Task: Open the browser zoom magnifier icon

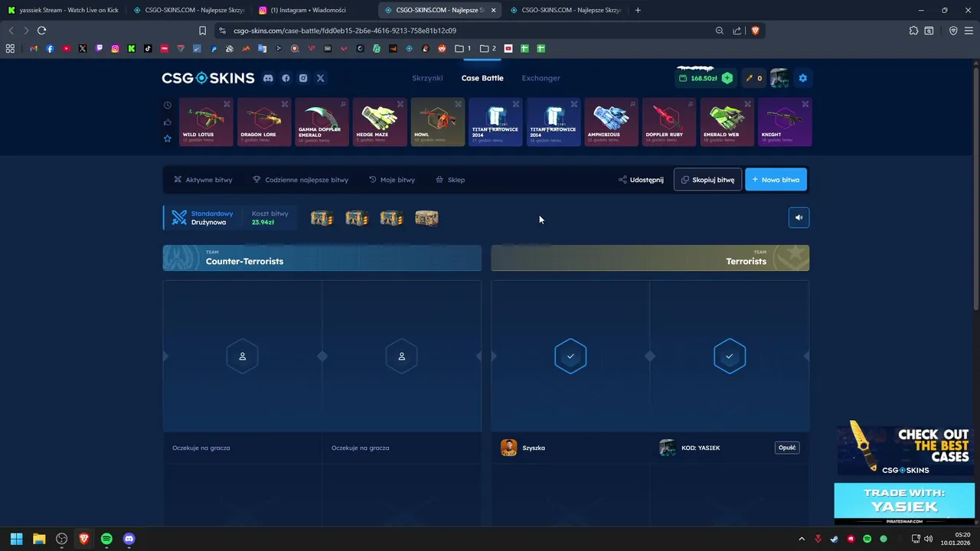Action: [719, 31]
